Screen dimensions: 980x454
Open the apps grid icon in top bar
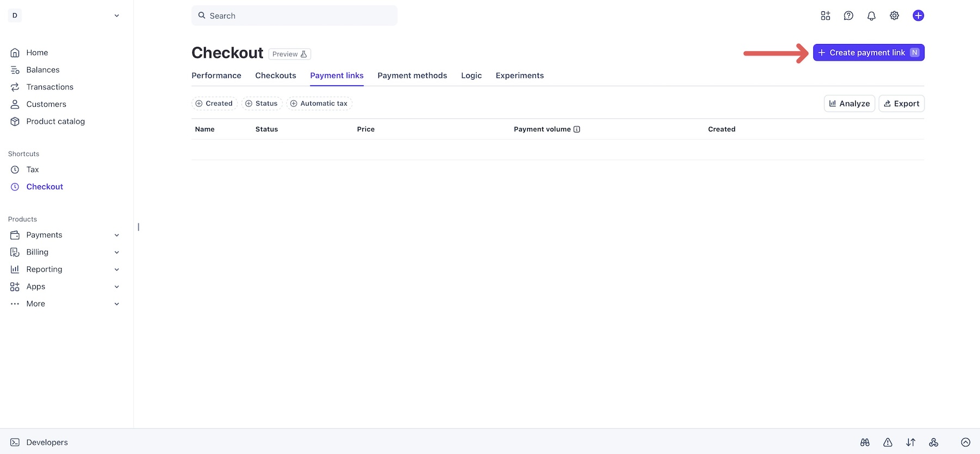825,16
